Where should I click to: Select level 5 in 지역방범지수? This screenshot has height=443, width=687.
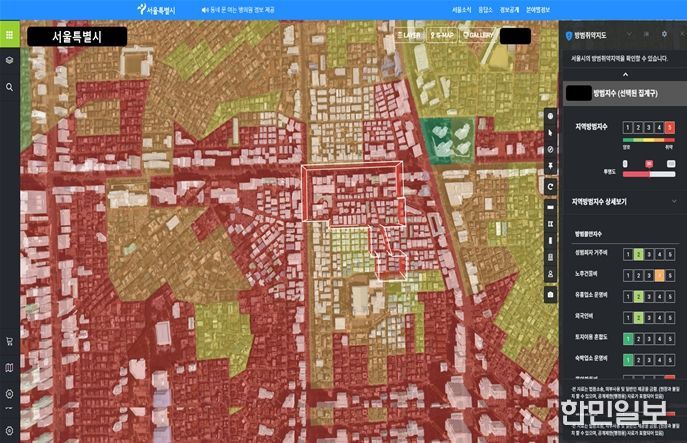tap(670, 127)
